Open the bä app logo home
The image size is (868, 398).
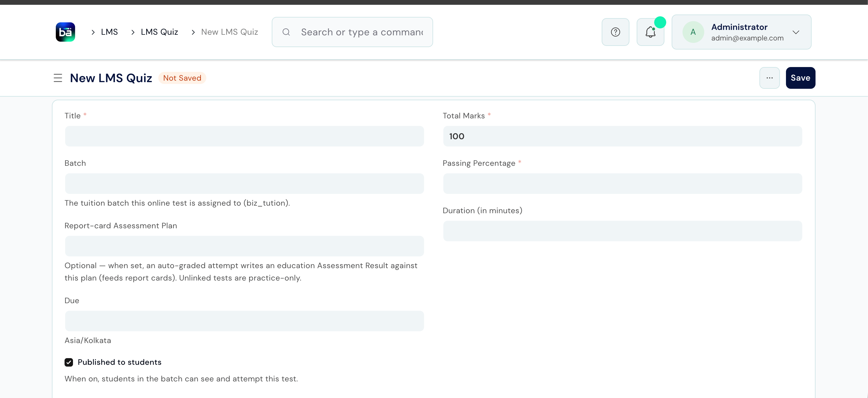click(65, 32)
